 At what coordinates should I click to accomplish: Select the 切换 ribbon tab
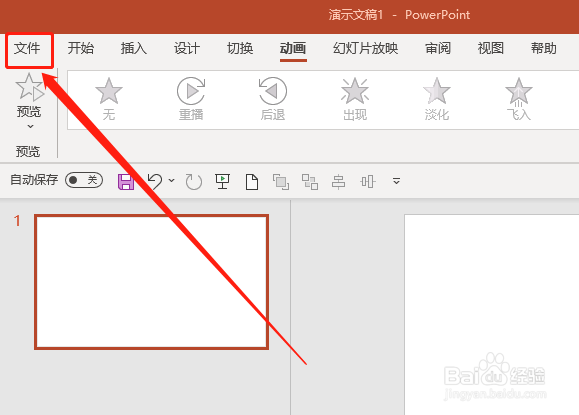coord(240,49)
